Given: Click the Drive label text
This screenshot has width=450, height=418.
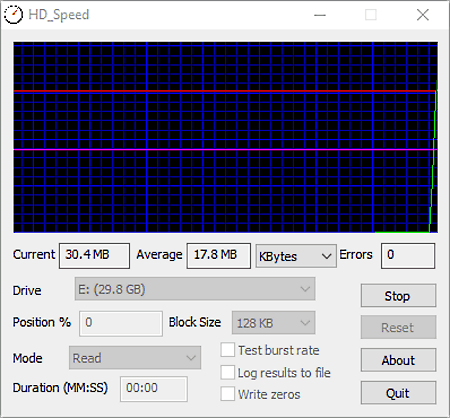Looking at the screenshot, I should coord(27,290).
